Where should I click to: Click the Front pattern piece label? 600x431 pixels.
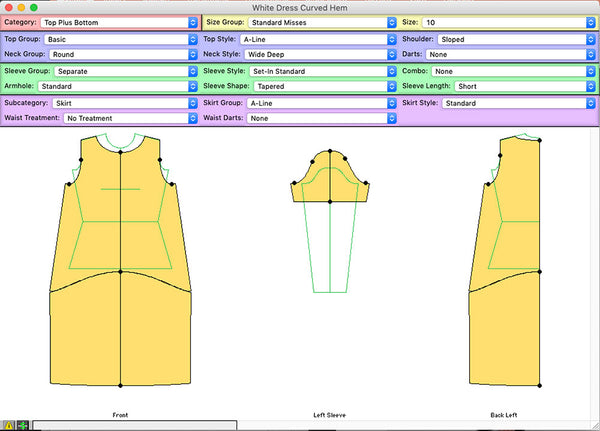120,415
